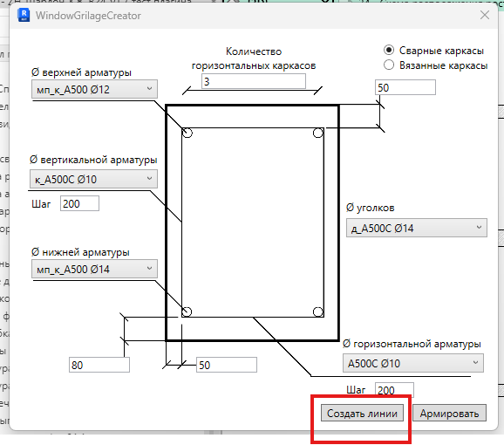Open the Ø верхней арматуры dropdown
The height and width of the screenshot is (445, 504).
coord(94,89)
